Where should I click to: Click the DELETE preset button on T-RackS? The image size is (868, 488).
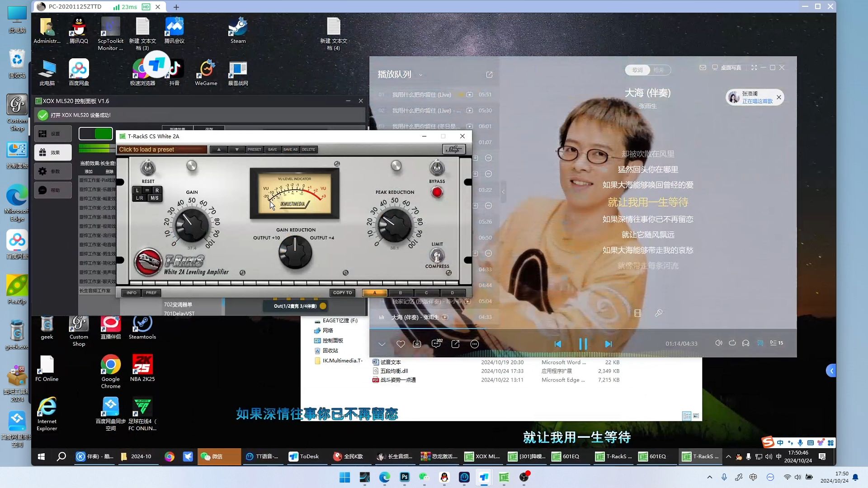[x=308, y=149]
